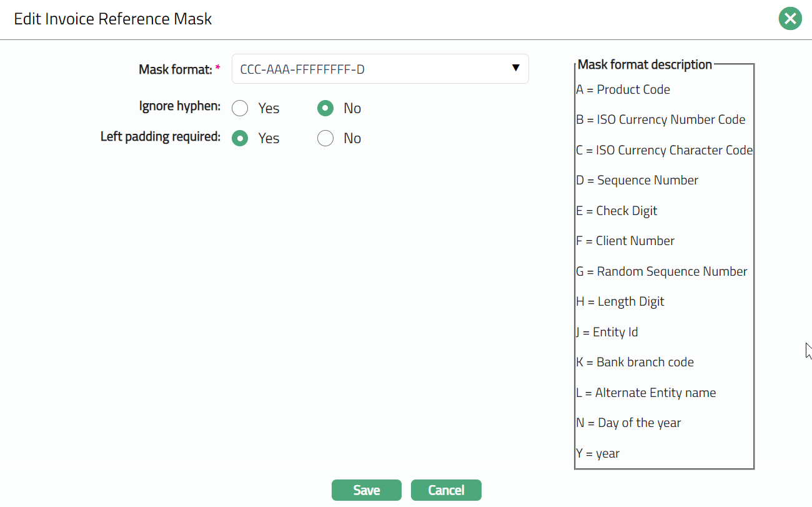Click the 'K = Bank branch code' line
Image resolution: width=812 pixels, height=507 pixels.
[635, 362]
